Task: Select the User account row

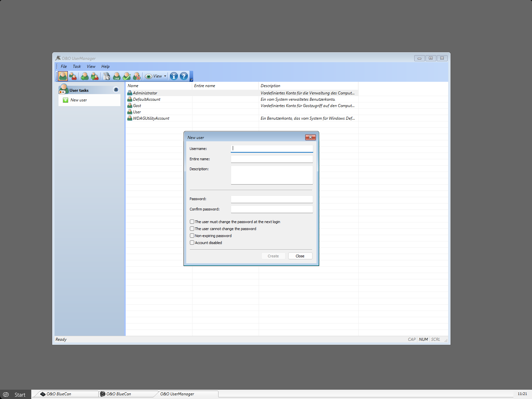Action: tap(242, 112)
